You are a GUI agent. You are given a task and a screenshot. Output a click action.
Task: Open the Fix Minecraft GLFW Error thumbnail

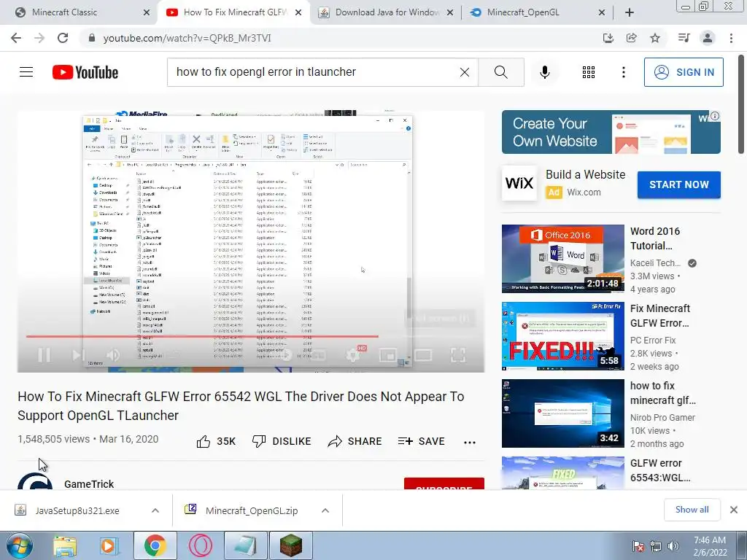[562, 336]
